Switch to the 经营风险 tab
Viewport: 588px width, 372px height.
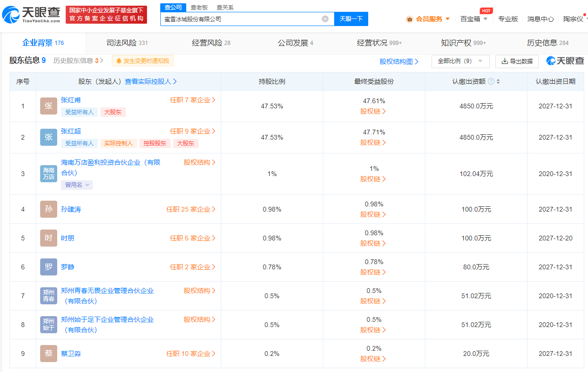[211, 43]
